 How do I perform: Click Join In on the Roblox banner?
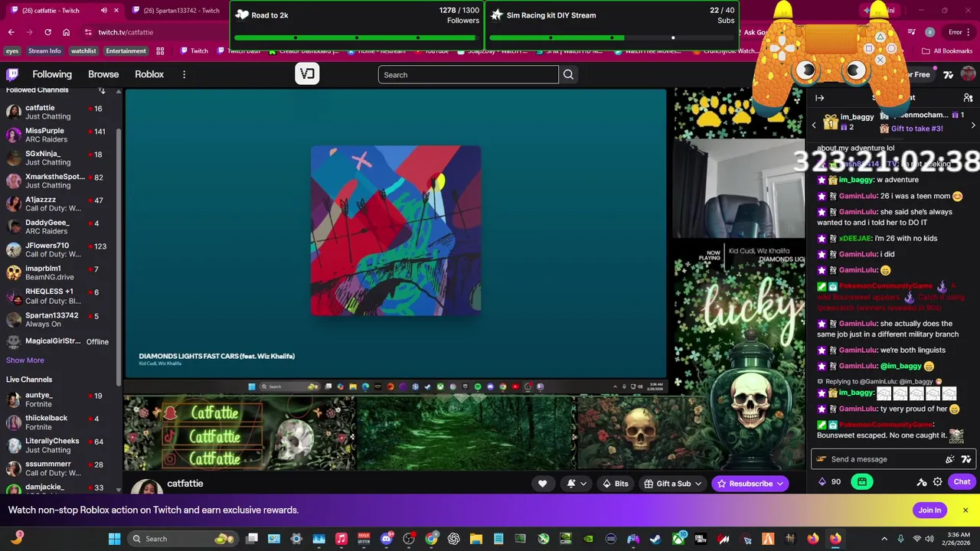click(x=929, y=510)
